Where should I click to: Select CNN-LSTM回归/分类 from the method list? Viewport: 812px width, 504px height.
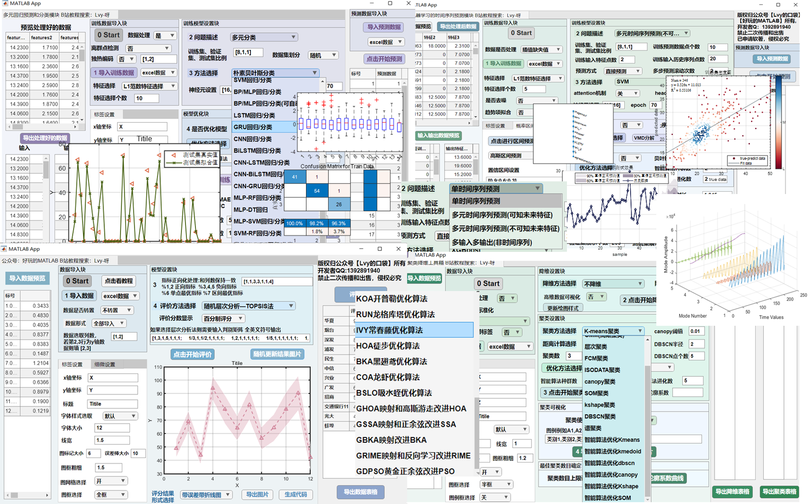click(x=261, y=162)
